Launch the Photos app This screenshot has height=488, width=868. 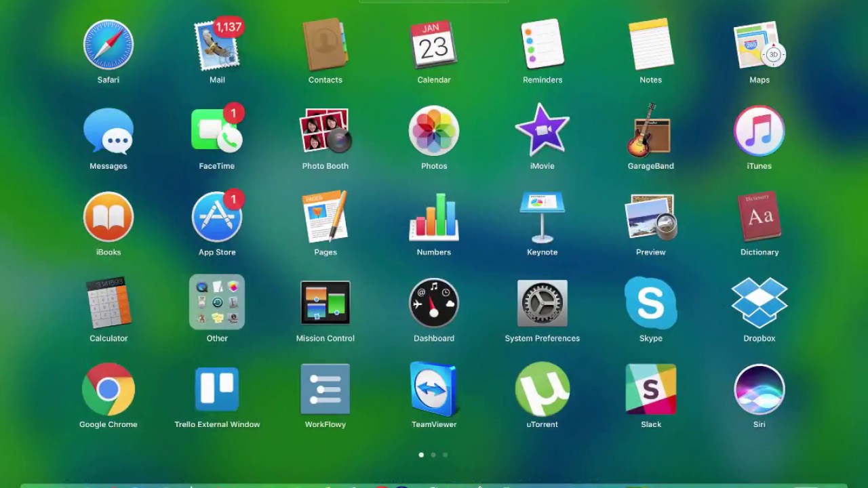[x=434, y=131]
